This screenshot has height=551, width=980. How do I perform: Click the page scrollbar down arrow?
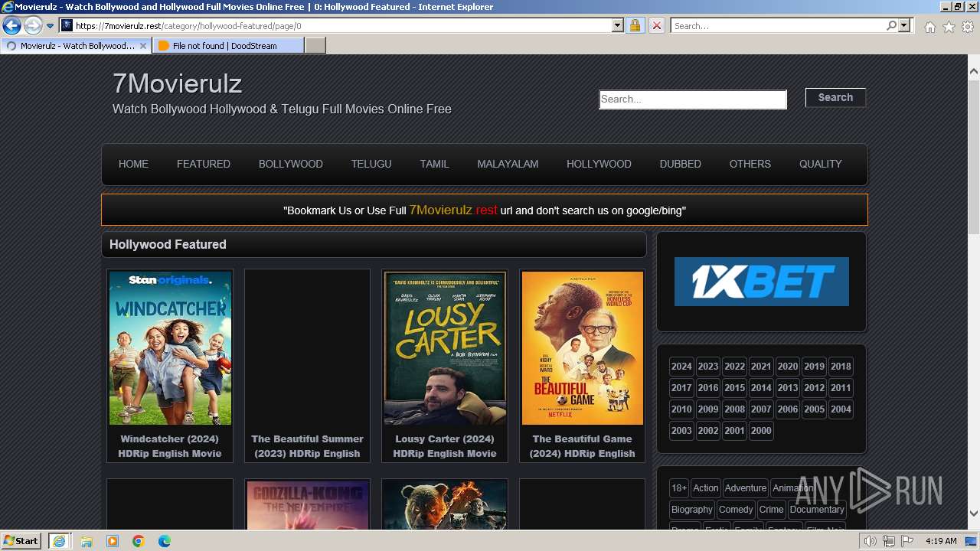pyautogui.click(x=974, y=514)
